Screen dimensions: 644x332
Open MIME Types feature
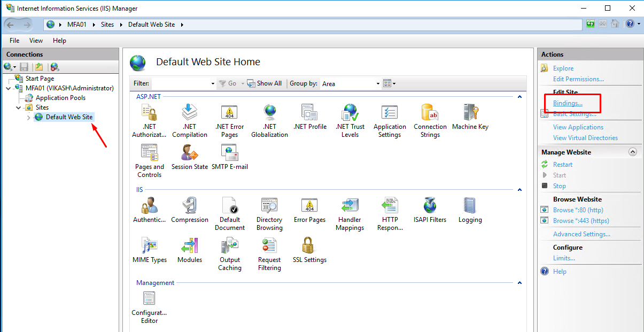tap(149, 250)
